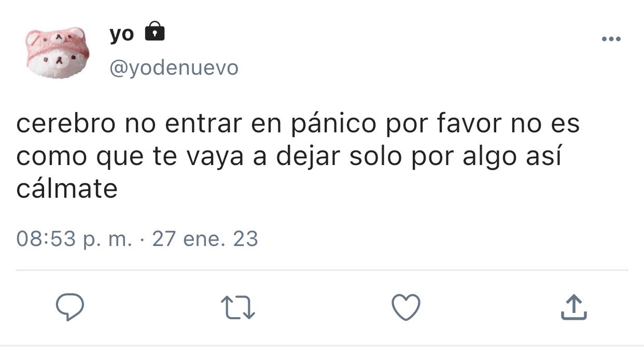
Task: Retweet this post using the arrows icon
Action: tap(238, 307)
